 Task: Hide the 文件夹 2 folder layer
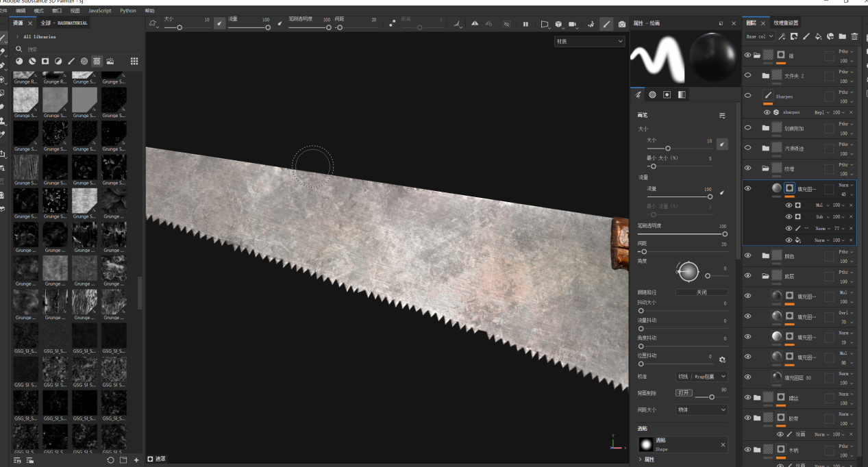(747, 75)
